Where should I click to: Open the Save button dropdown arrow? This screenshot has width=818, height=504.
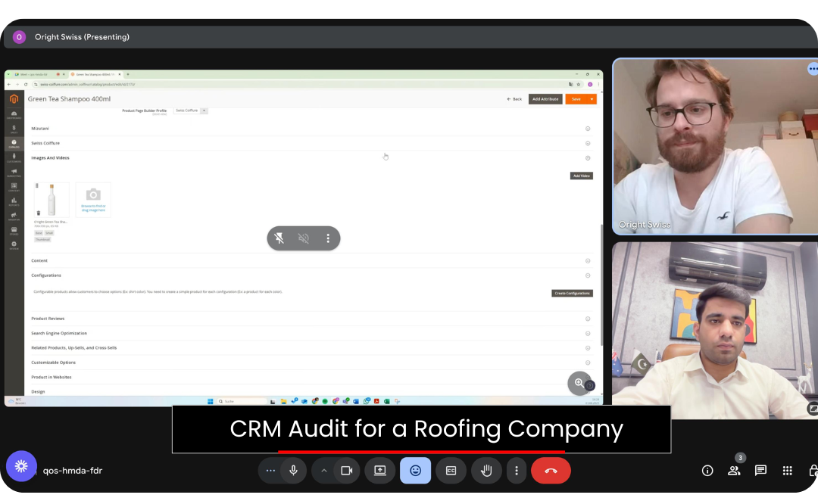592,99
